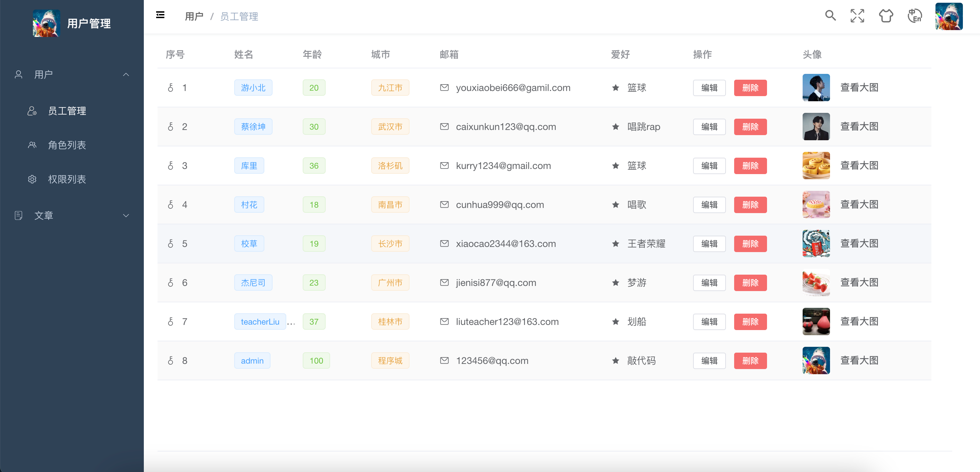Viewport: 980px width, 472px height.
Task: Click the document icon beside 文章
Action: tap(18, 215)
